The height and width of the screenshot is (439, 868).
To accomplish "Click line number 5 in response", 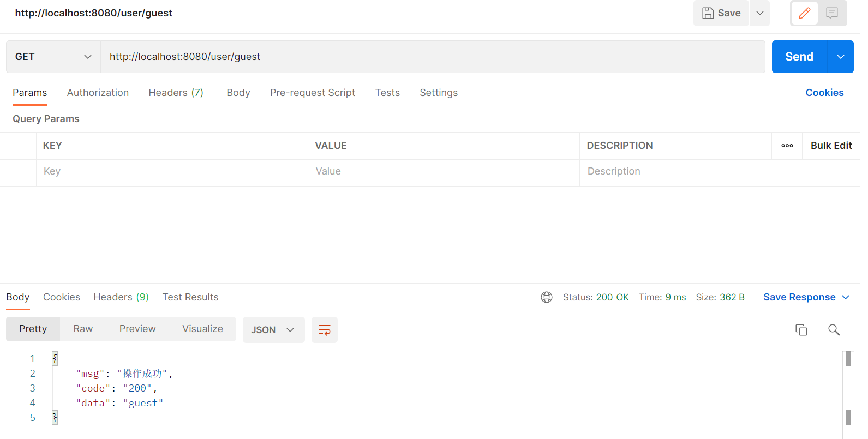I will (33, 418).
